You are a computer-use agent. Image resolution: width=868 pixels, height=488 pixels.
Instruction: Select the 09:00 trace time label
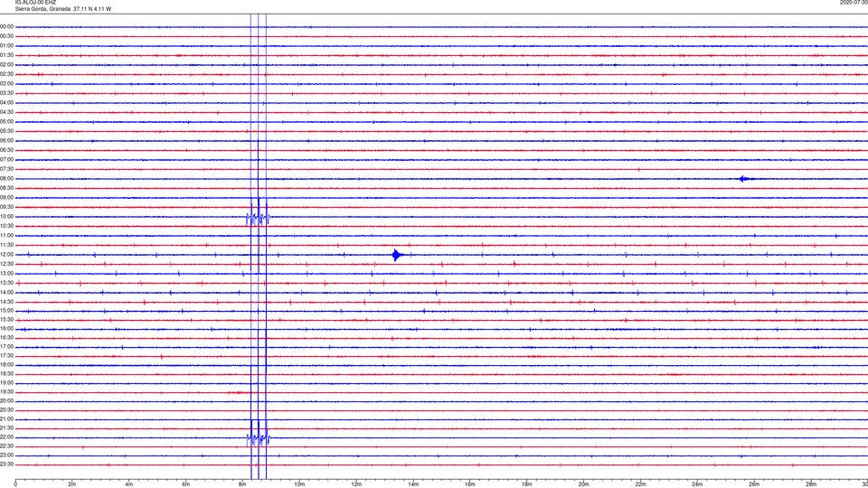[x=6, y=198]
